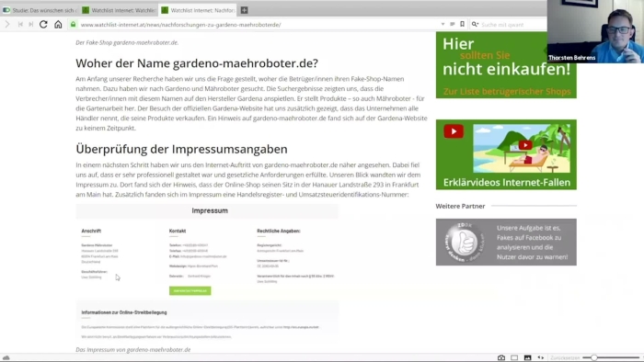
Task: Adjust the page zoom slider handle
Action: coord(594,357)
